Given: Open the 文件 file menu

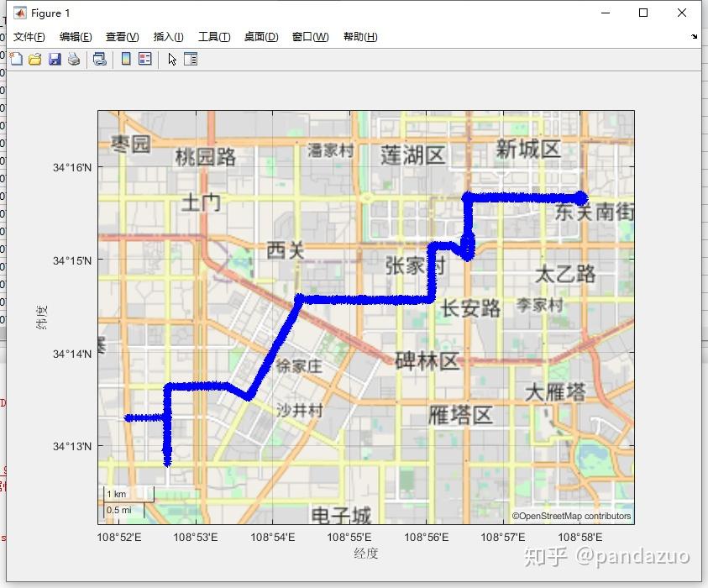Looking at the screenshot, I should (x=29, y=36).
